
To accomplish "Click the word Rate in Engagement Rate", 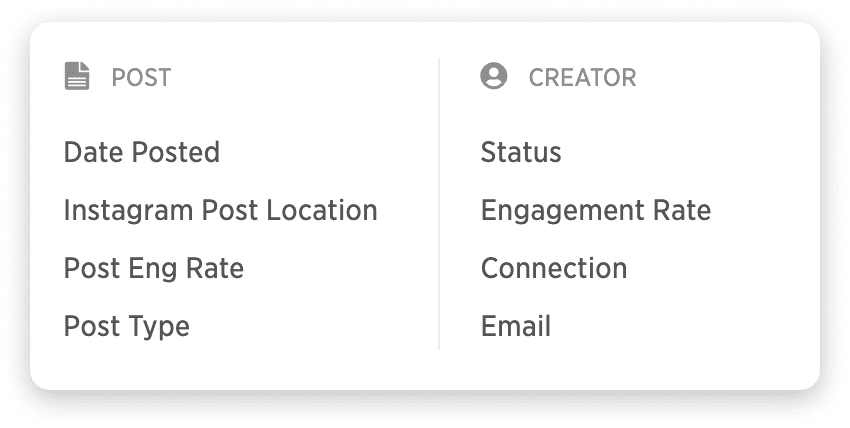I will (x=682, y=210).
